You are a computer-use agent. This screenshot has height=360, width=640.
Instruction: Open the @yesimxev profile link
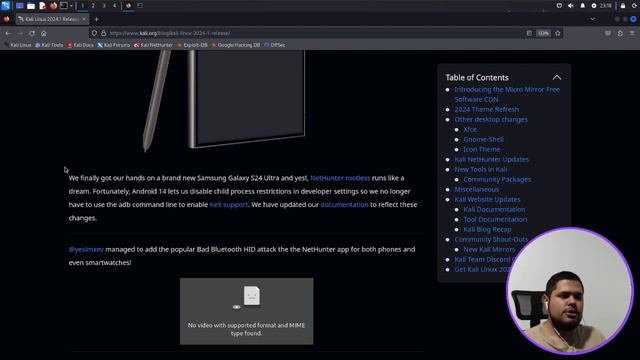point(86,249)
